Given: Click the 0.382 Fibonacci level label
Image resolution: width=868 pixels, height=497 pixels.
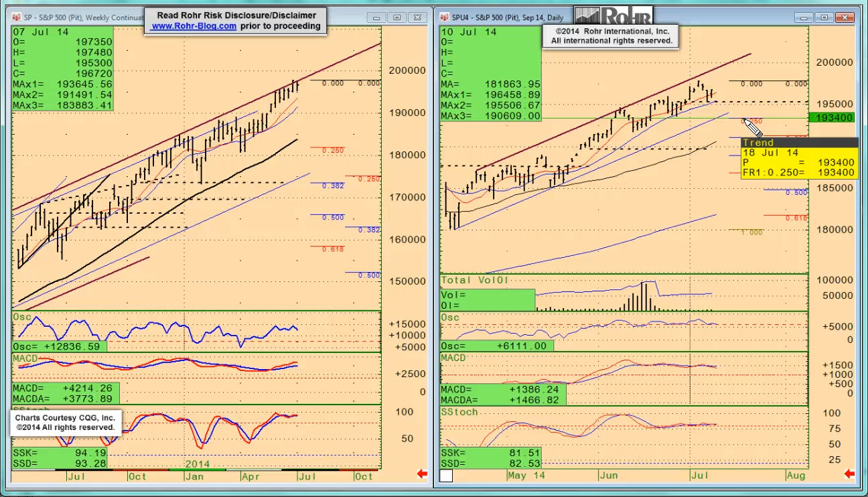Looking at the screenshot, I should pyautogui.click(x=333, y=186).
